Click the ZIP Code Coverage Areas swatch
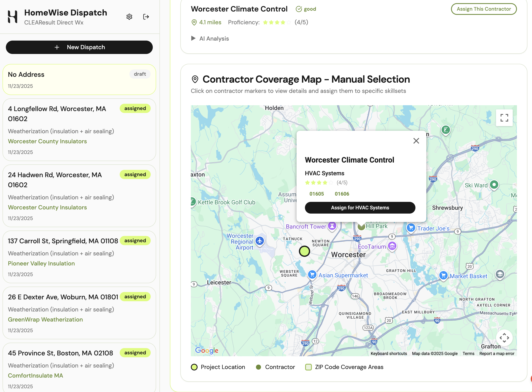The image size is (532, 392). point(308,367)
